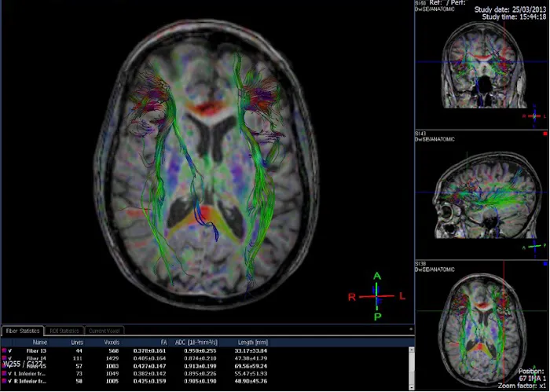
Task: Sort table by the Name column header
Action: pos(39,343)
